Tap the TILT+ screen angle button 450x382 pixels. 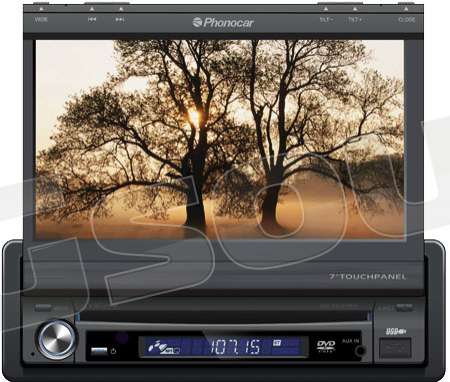pos(355,20)
